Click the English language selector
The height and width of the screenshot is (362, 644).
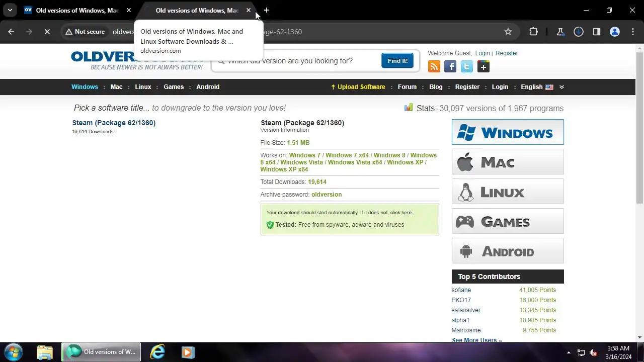pos(537,87)
